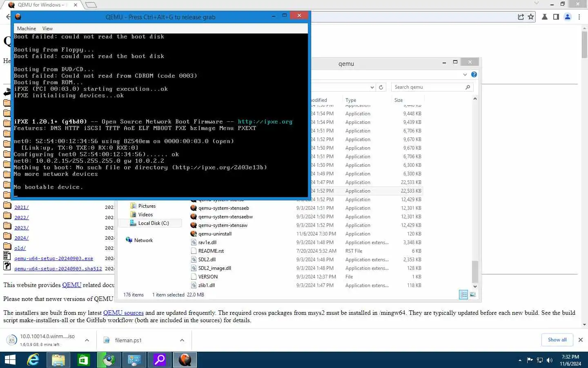Select Videos in Explorer navigation pane
The height and width of the screenshot is (368, 588).
pos(141,215)
